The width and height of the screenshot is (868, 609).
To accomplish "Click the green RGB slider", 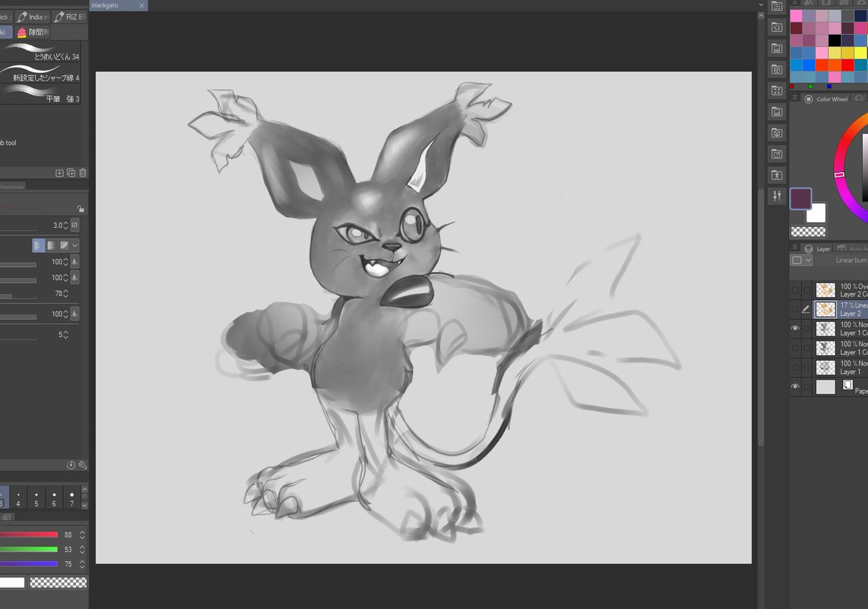I will [x=29, y=549].
